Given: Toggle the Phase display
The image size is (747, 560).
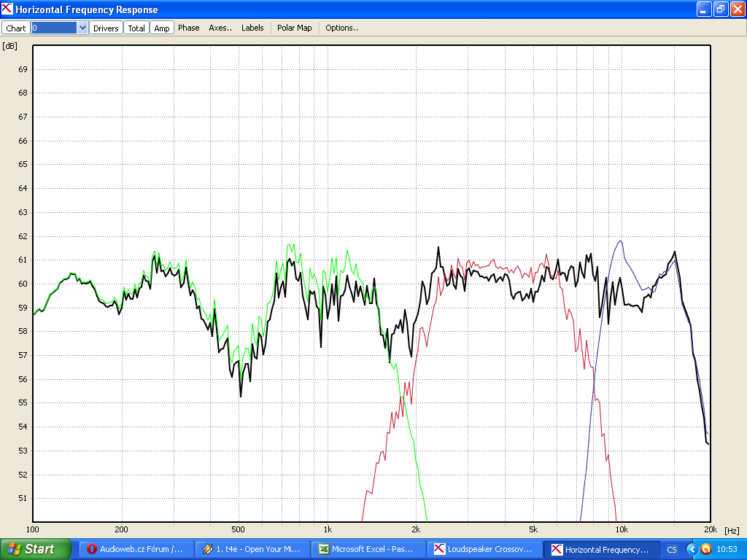Looking at the screenshot, I should [189, 28].
